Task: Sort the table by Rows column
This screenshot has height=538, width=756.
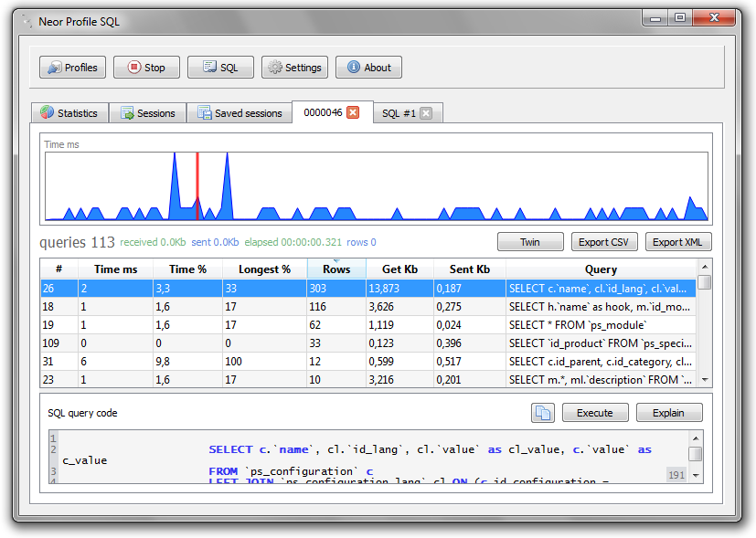Action: (336, 269)
